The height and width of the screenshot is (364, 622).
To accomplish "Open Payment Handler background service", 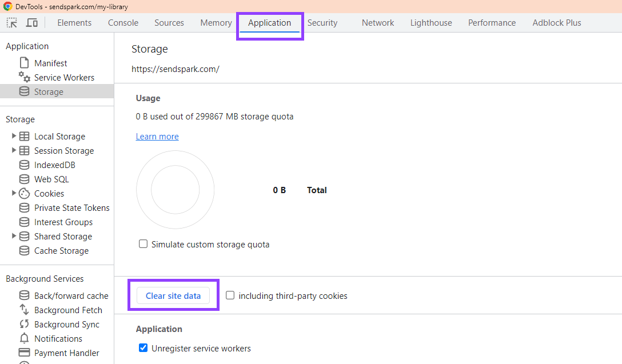I will pyautogui.click(x=67, y=353).
